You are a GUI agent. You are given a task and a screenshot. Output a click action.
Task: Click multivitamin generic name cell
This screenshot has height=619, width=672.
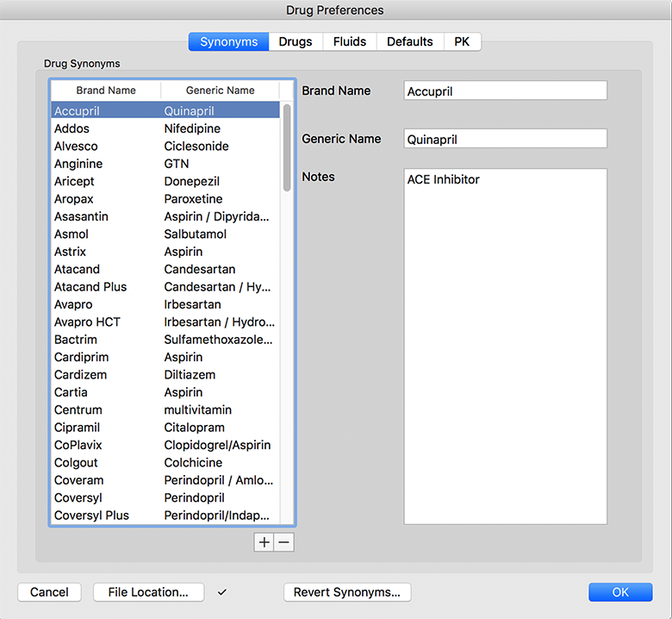click(197, 410)
